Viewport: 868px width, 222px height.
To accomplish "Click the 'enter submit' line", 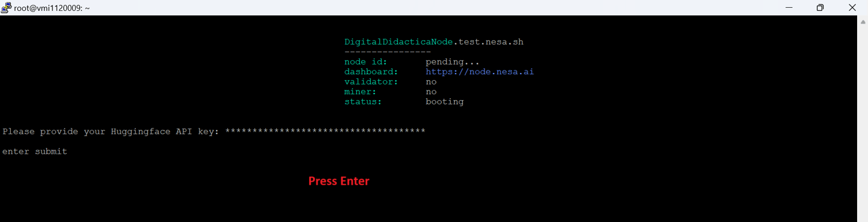I will pos(34,151).
